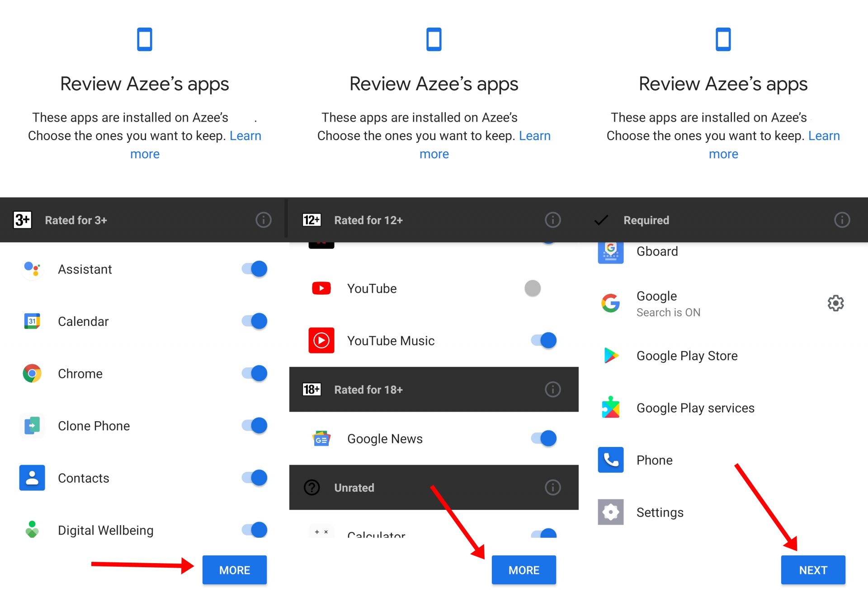This screenshot has height=602, width=868.
Task: Click the Chrome app icon
Action: (x=32, y=374)
